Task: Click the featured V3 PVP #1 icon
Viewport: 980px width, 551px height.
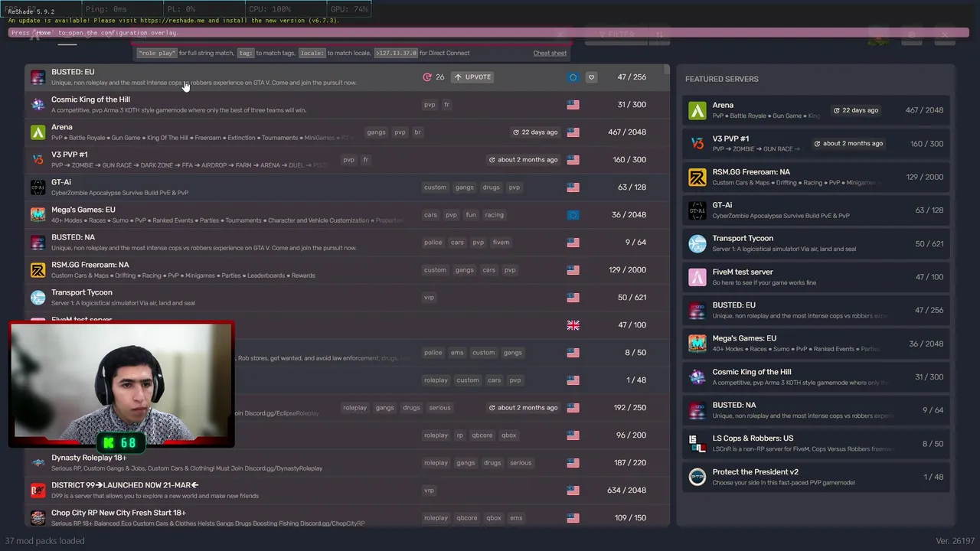Action: [x=697, y=144]
